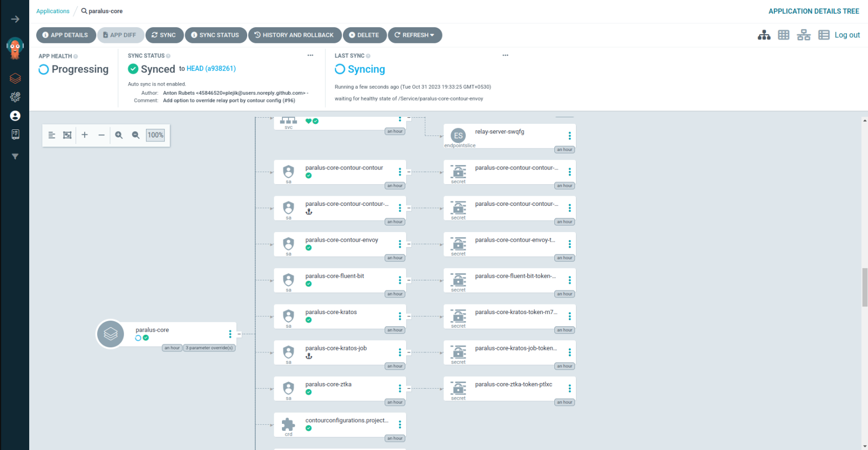Viewport: 868px width, 450px height.
Task: Click the compact nodes alignment icon
Action: pos(51,135)
